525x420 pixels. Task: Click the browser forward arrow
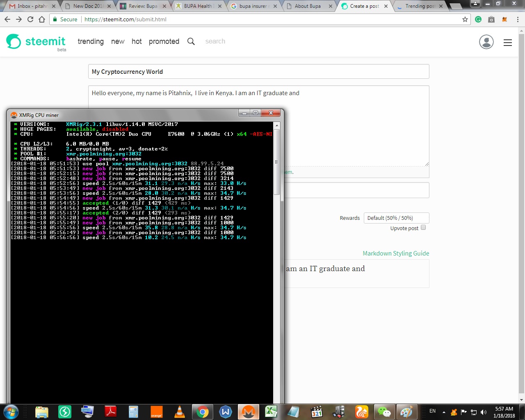point(19,19)
